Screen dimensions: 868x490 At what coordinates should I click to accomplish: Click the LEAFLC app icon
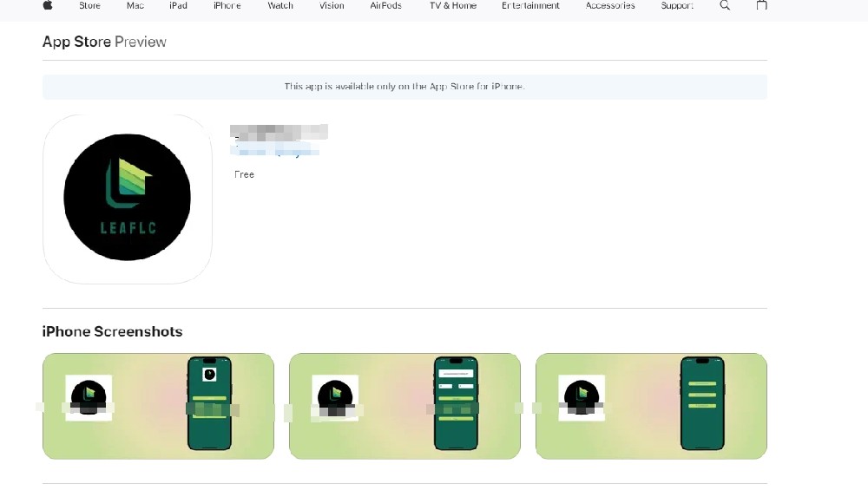(x=128, y=199)
